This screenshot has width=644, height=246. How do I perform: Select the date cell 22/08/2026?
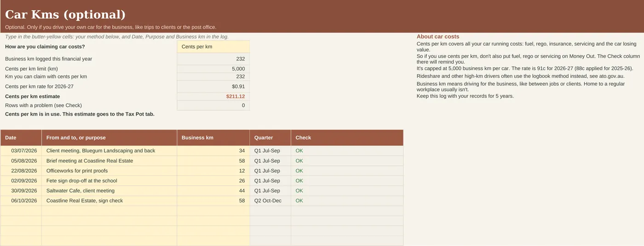(21, 171)
